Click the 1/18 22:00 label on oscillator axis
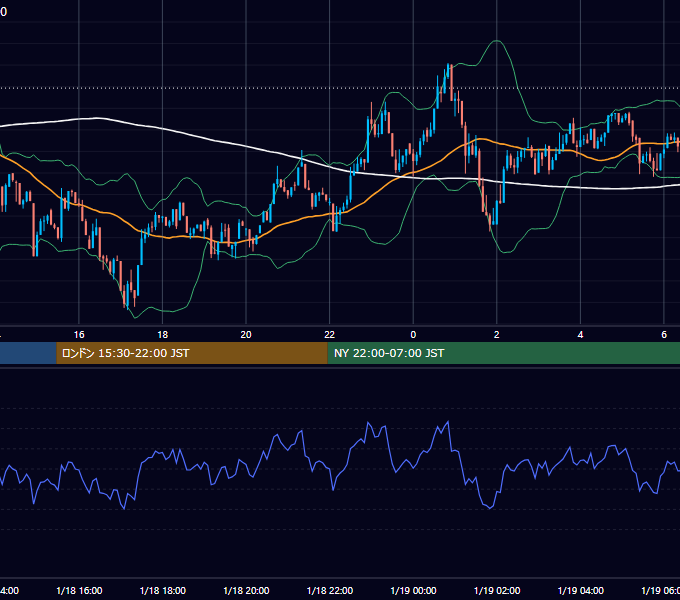This screenshot has height=600, width=680. [330, 590]
